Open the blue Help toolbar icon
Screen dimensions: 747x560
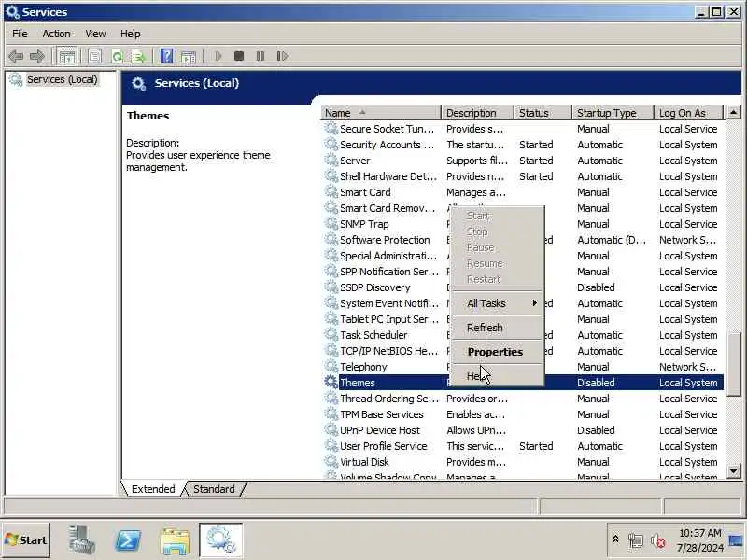pyautogui.click(x=167, y=57)
